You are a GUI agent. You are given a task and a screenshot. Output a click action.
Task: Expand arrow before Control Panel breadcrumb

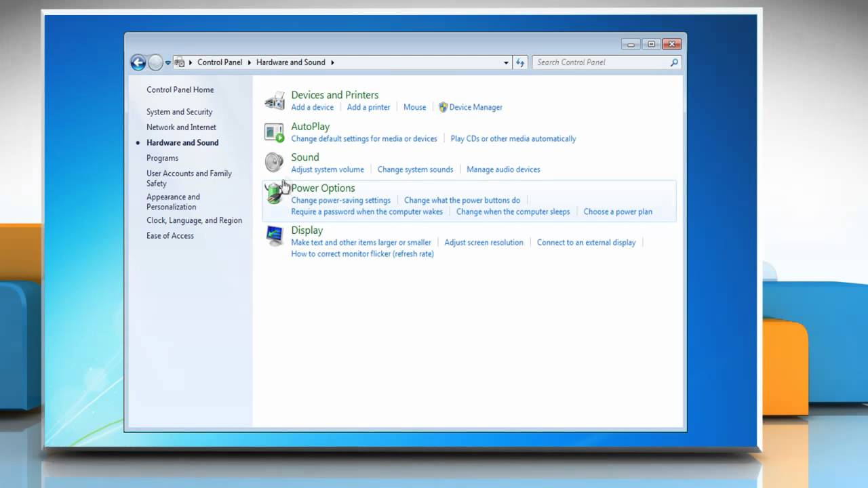[x=191, y=62]
